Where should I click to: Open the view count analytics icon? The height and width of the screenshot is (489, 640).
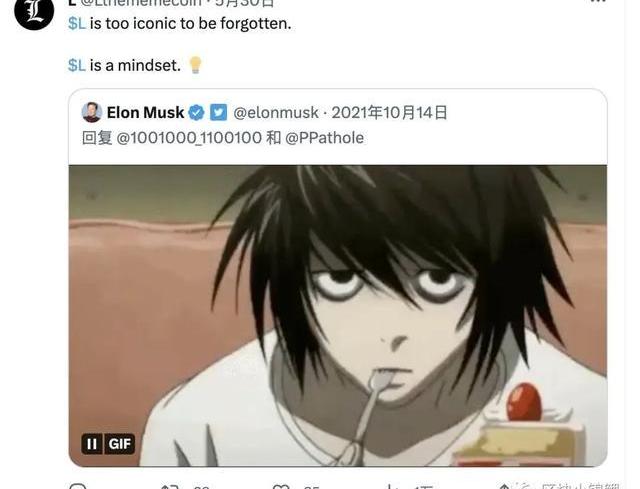[392, 486]
